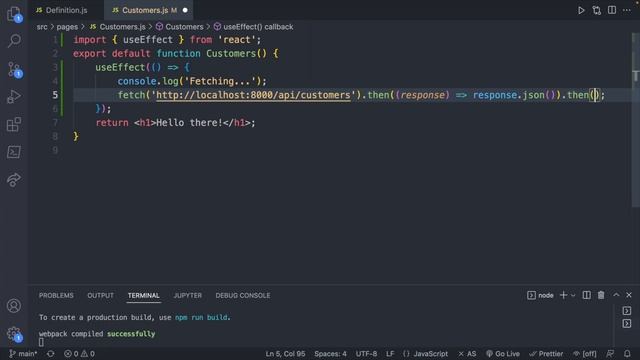
Task: Open the DEBUG CONSOLE panel tab
Action: point(242,295)
